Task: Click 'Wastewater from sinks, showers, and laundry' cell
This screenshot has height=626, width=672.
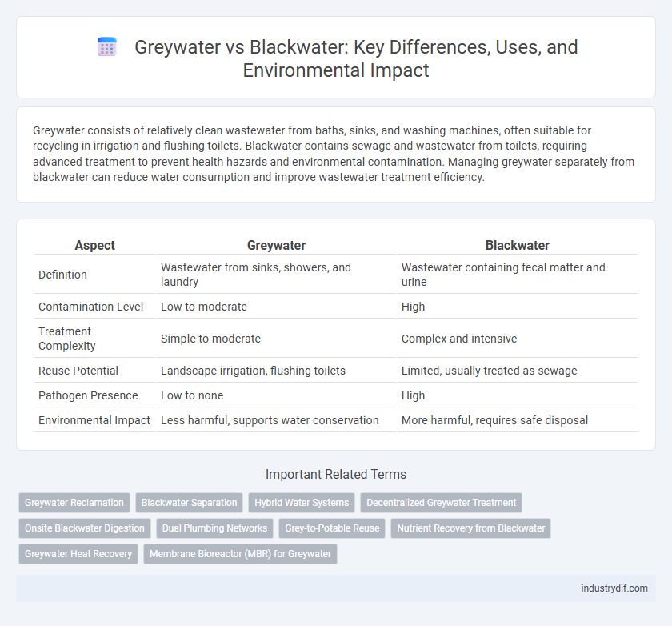Action: [x=277, y=275]
